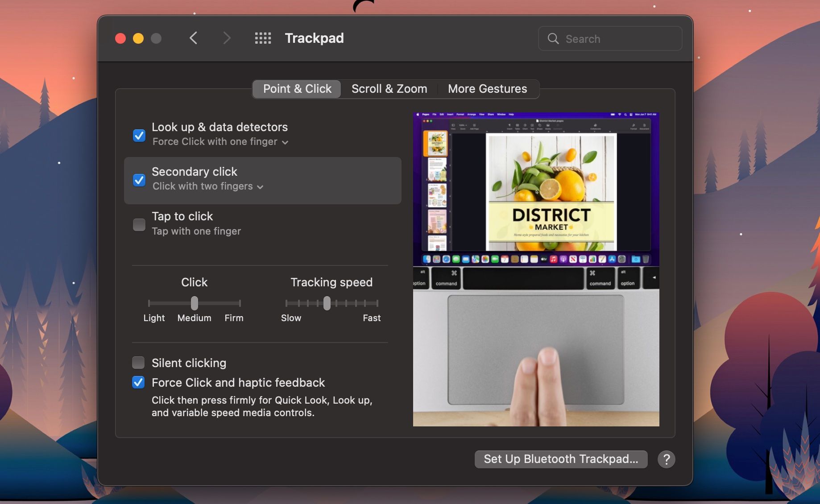820x504 pixels.
Task: Click Set Up Bluetooth Trackpad button
Action: pos(561,459)
